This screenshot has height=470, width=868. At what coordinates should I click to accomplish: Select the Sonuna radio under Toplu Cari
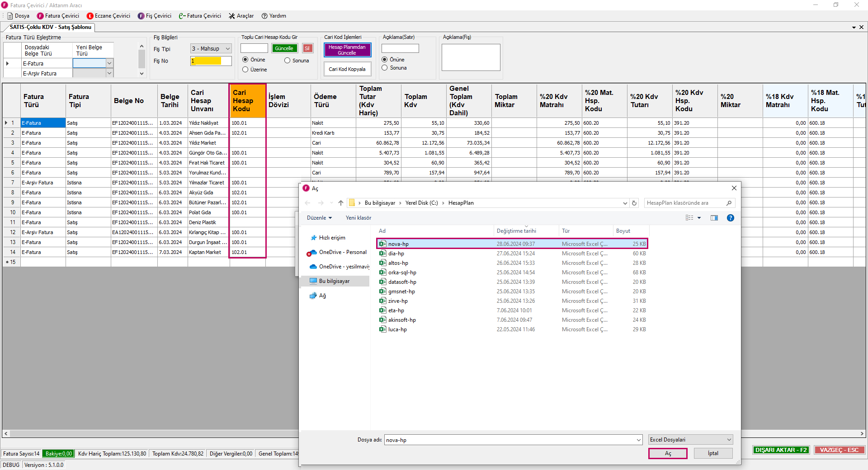click(288, 61)
